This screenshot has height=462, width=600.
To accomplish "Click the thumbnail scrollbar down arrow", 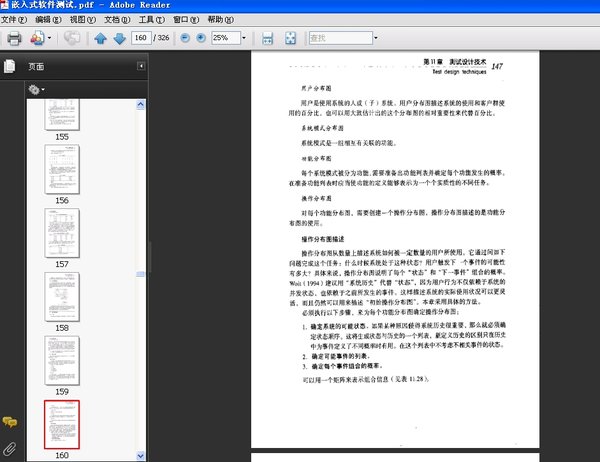I will tap(140, 456).
